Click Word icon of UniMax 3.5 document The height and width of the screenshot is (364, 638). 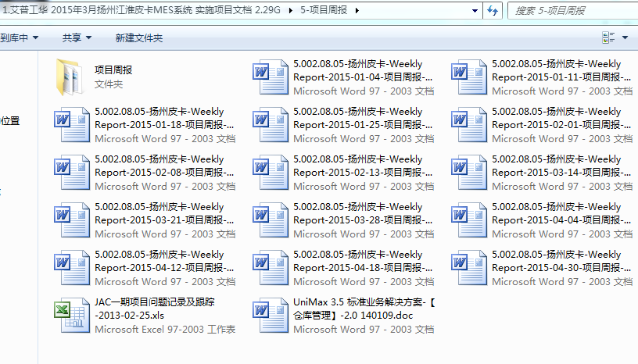(271, 315)
